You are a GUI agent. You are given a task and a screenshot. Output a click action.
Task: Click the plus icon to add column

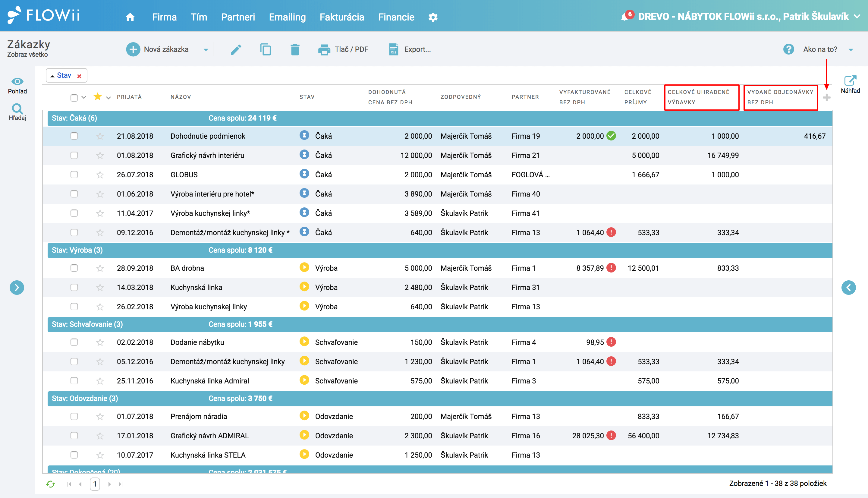pos(827,97)
